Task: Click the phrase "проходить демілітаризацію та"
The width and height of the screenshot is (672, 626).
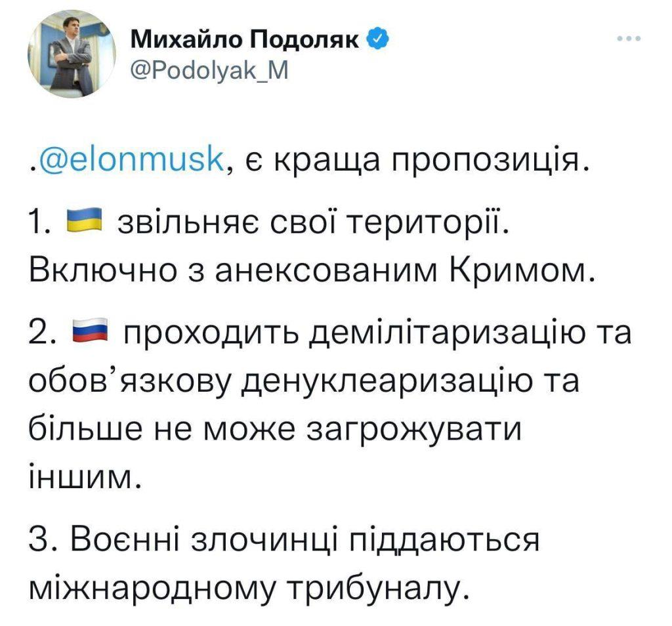Action: point(377,334)
